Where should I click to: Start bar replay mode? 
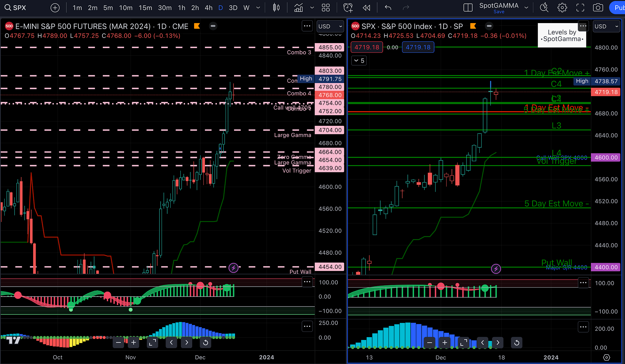[x=367, y=7]
